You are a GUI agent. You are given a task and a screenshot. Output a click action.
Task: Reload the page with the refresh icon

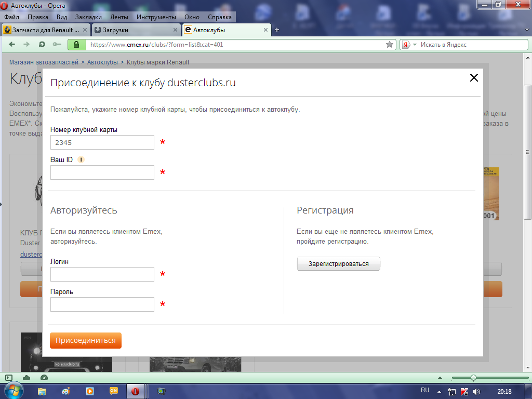42,45
